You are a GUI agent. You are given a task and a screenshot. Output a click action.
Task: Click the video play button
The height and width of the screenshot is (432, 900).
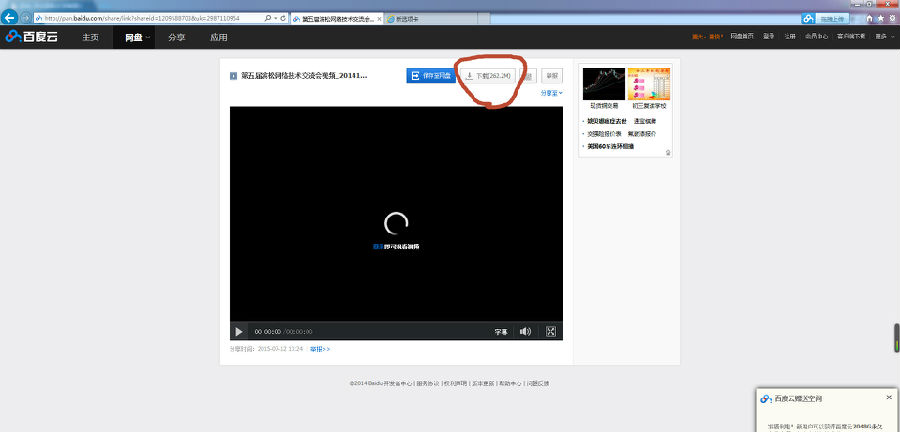click(x=239, y=331)
